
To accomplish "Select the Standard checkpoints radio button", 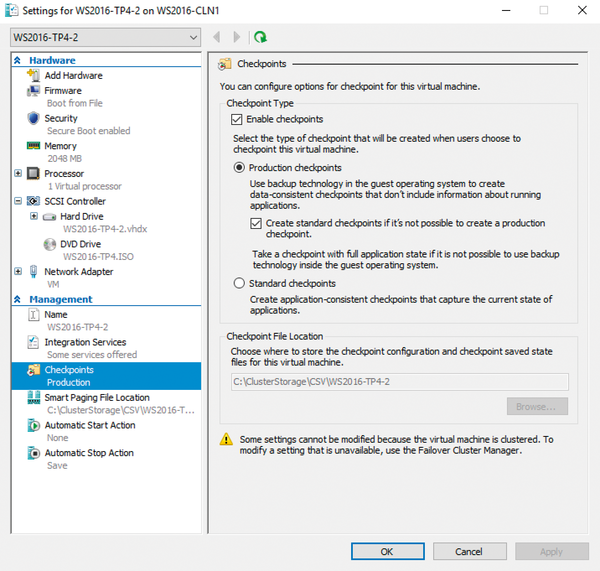I will (239, 283).
